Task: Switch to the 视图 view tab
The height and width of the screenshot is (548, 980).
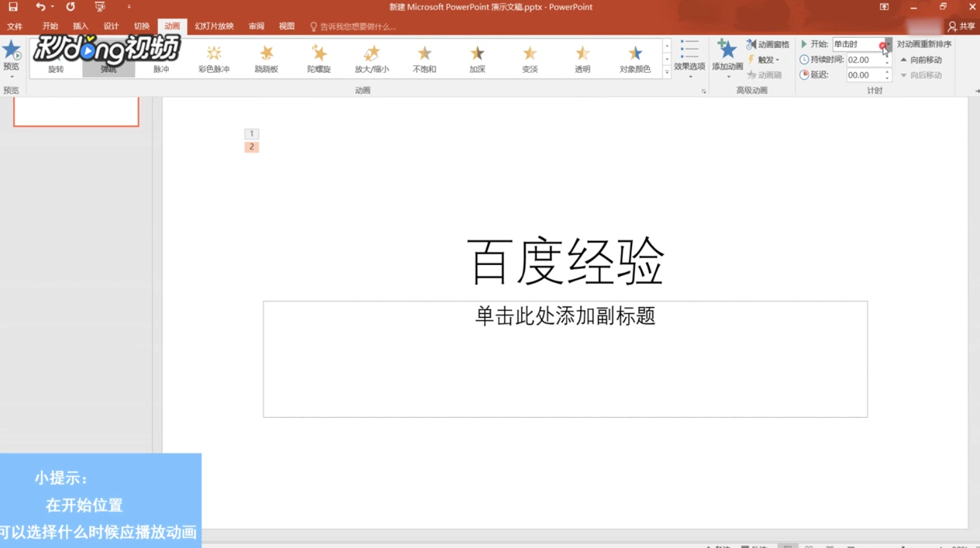Action: tap(287, 26)
